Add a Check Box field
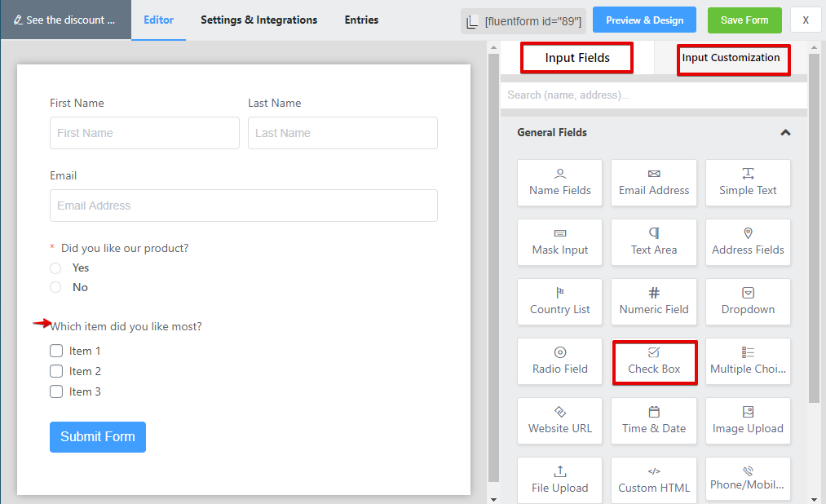 [655, 362]
